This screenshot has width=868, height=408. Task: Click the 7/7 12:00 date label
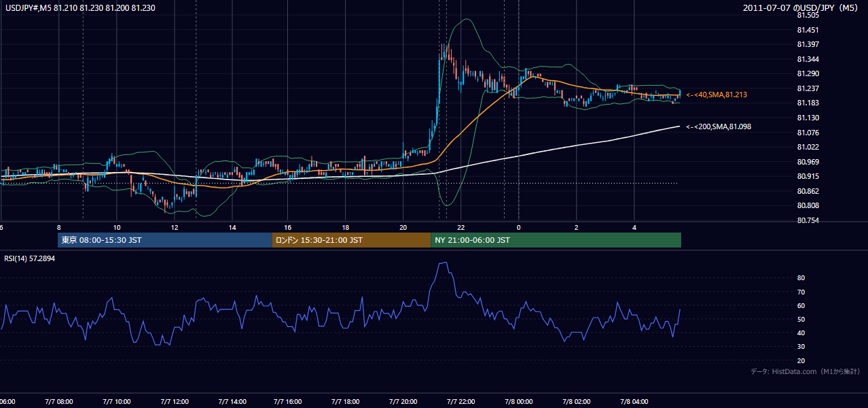pos(175,401)
